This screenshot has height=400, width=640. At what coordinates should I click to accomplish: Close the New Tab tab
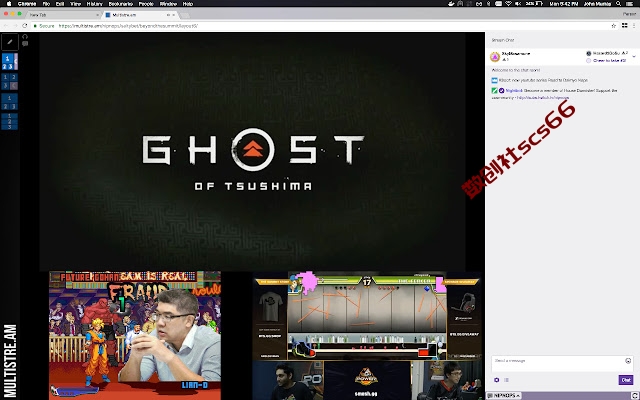[97, 15]
